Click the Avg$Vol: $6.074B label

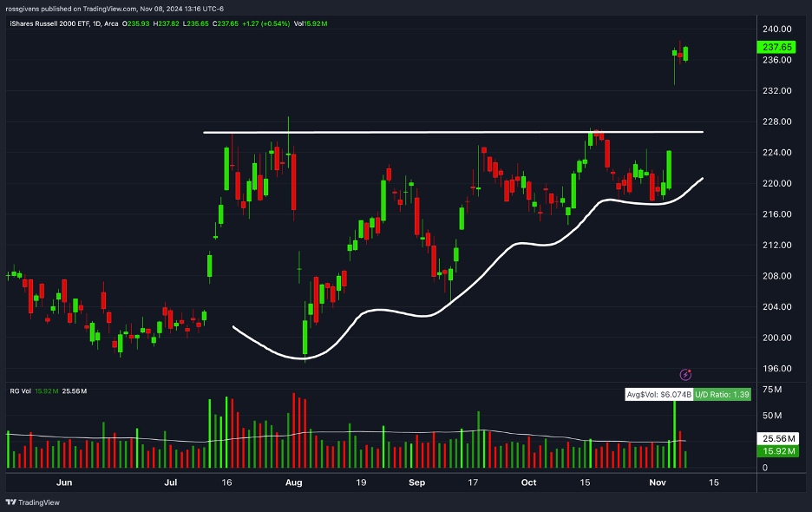pyautogui.click(x=658, y=395)
